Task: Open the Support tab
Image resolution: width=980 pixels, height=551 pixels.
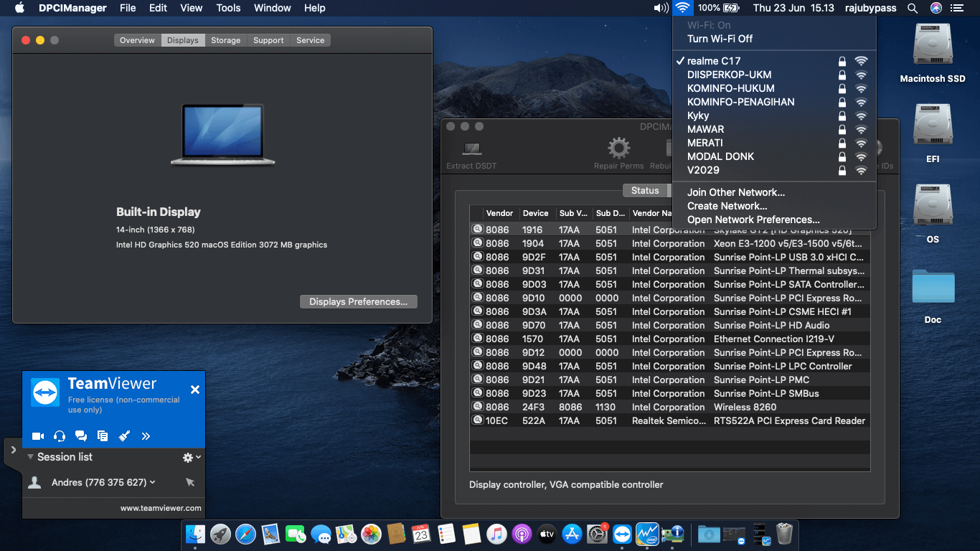Action: [268, 40]
